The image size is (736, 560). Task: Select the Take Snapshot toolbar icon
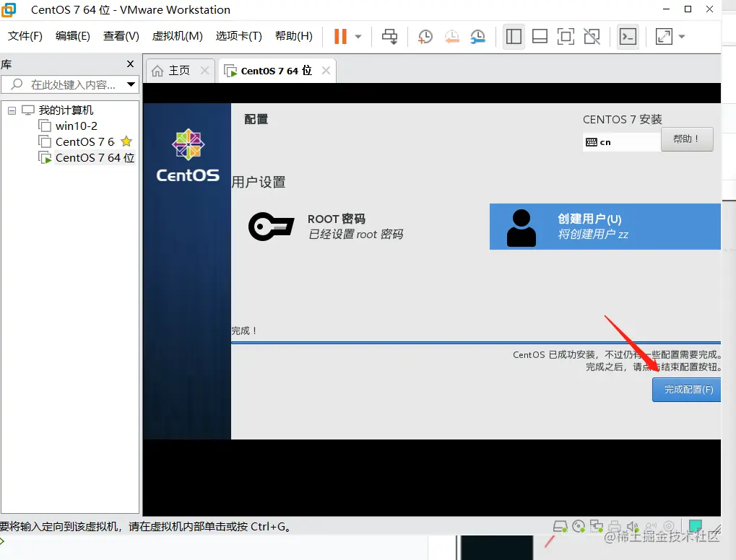425,36
